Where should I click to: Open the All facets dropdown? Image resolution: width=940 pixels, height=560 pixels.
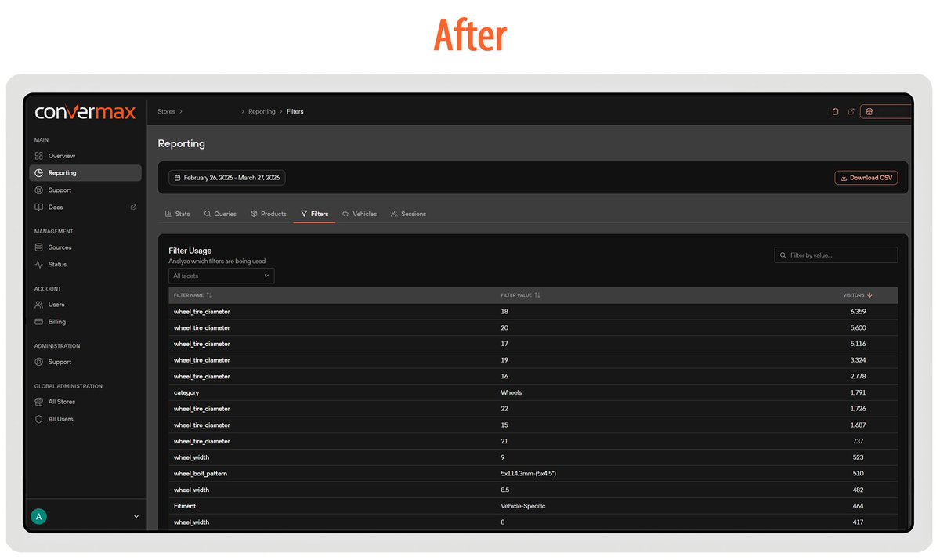point(222,276)
